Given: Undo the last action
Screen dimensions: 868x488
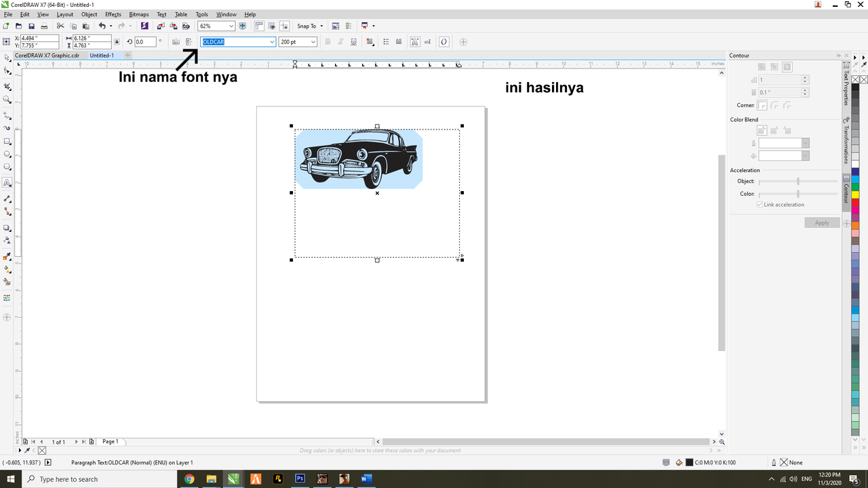Looking at the screenshot, I should [102, 26].
